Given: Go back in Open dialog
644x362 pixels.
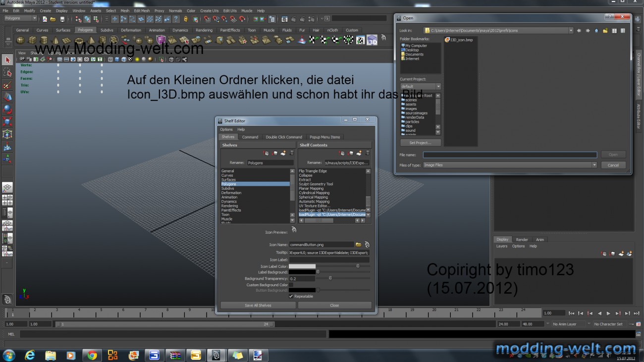Looking at the screenshot, I should point(579,31).
